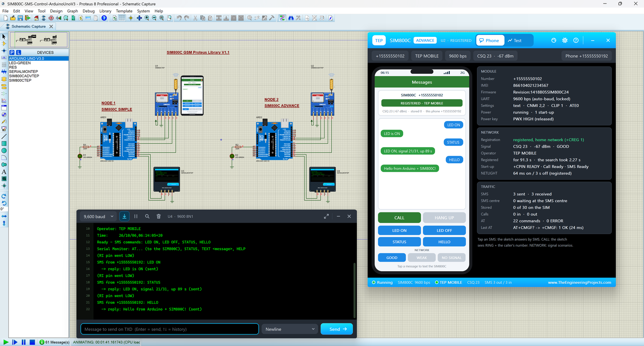Click Send in the serial monitor
This screenshot has height=346, width=644.
tap(337, 329)
